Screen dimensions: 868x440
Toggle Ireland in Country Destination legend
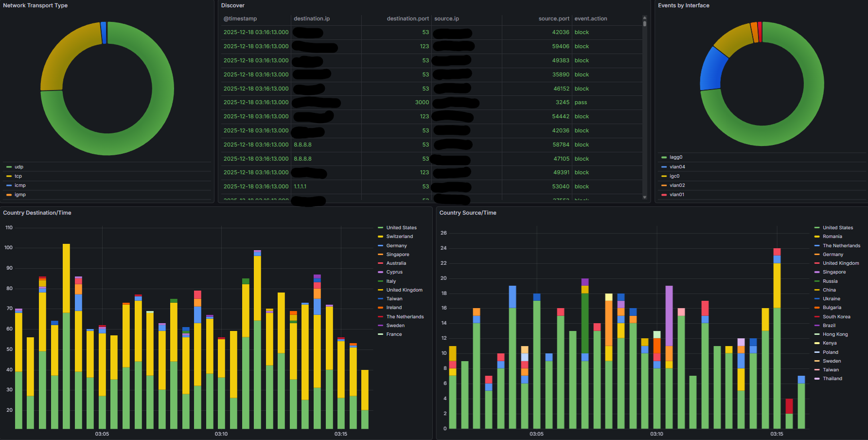(394, 308)
